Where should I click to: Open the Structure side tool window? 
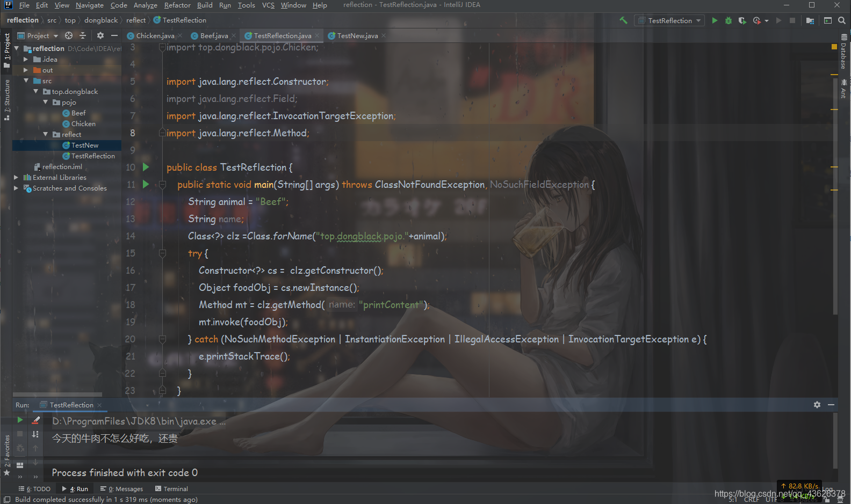pos(6,100)
